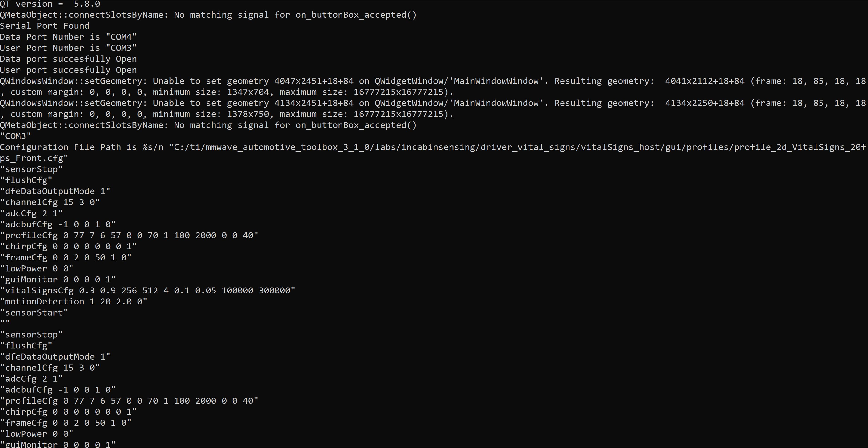This screenshot has height=448, width=868.
Task: Click the "motionDetection 1 20 2.0 0" line
Action: pyautogui.click(x=74, y=302)
